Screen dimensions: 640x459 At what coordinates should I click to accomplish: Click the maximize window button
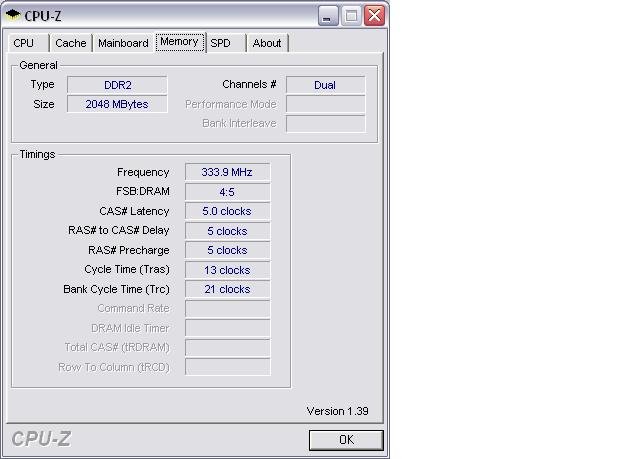352,15
